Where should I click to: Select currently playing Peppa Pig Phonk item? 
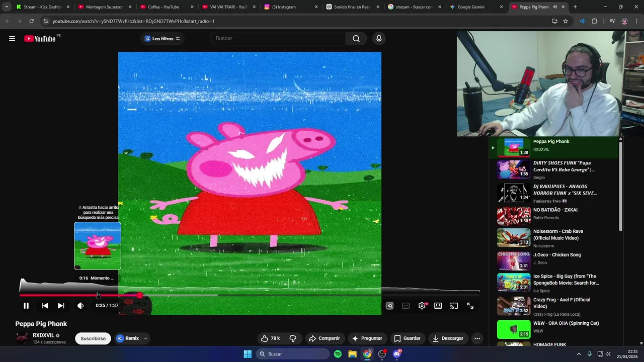coord(553,147)
